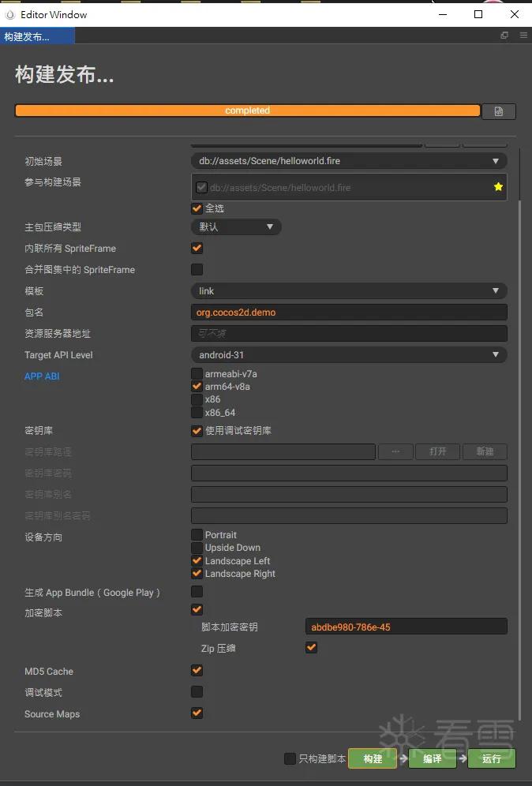Viewport: 532px width, 786px height.
Task: Select the 构建发布... tab
Action: pyautogui.click(x=37, y=36)
